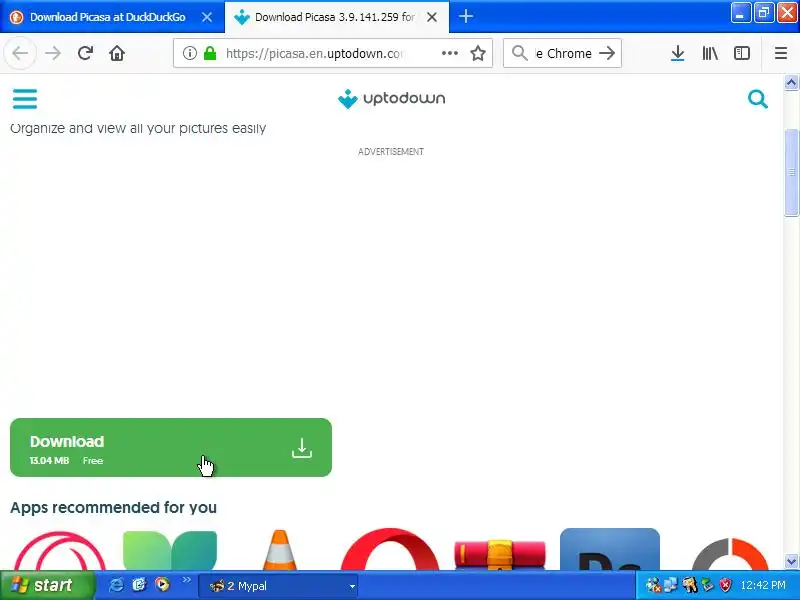This screenshot has width=800, height=600.
Task: Click the taskbar clock
Action: [x=763, y=585]
